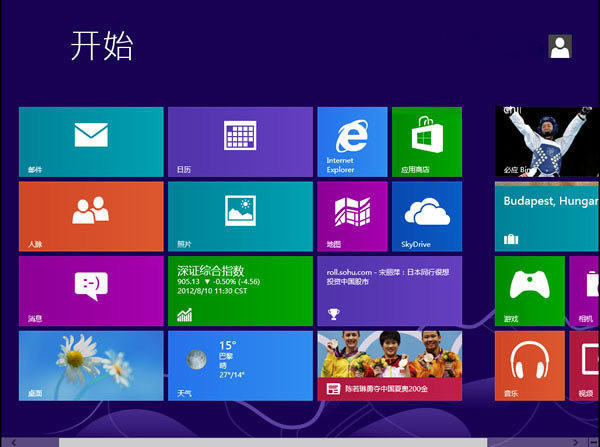600x447 pixels.
Task: Open the Games tile (游戏)
Action: pos(530,291)
